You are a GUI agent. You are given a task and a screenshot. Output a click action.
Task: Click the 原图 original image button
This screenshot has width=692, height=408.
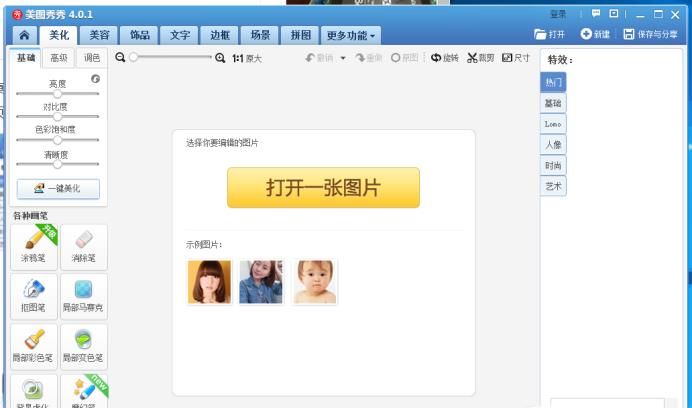[405, 58]
